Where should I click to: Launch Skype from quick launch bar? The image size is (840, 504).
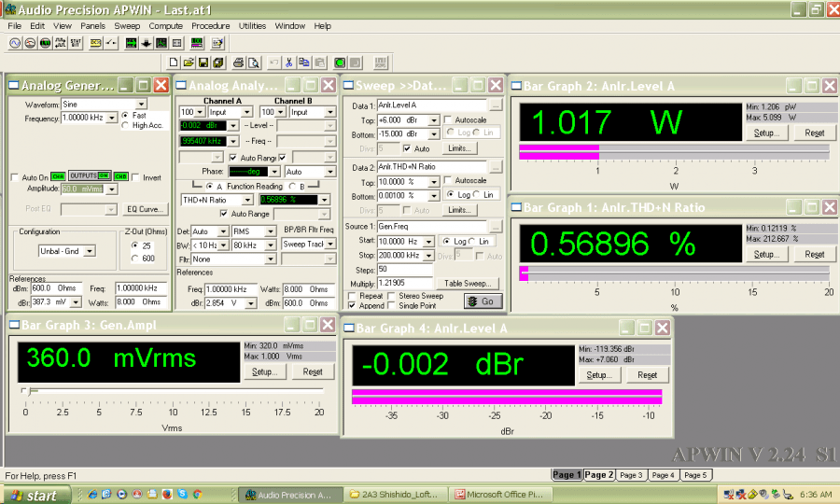(182, 495)
